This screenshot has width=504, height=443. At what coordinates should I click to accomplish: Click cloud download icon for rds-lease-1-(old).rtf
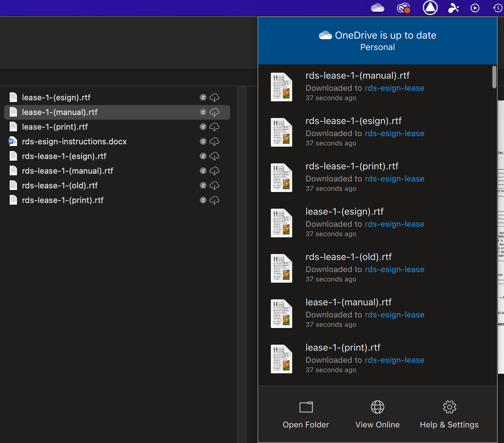click(214, 185)
